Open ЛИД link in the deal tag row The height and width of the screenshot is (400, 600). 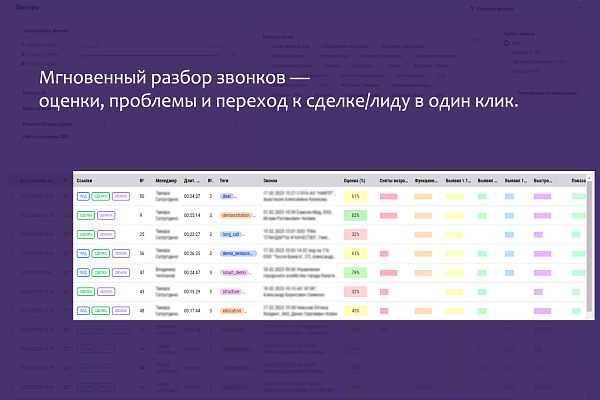[x=83, y=196]
